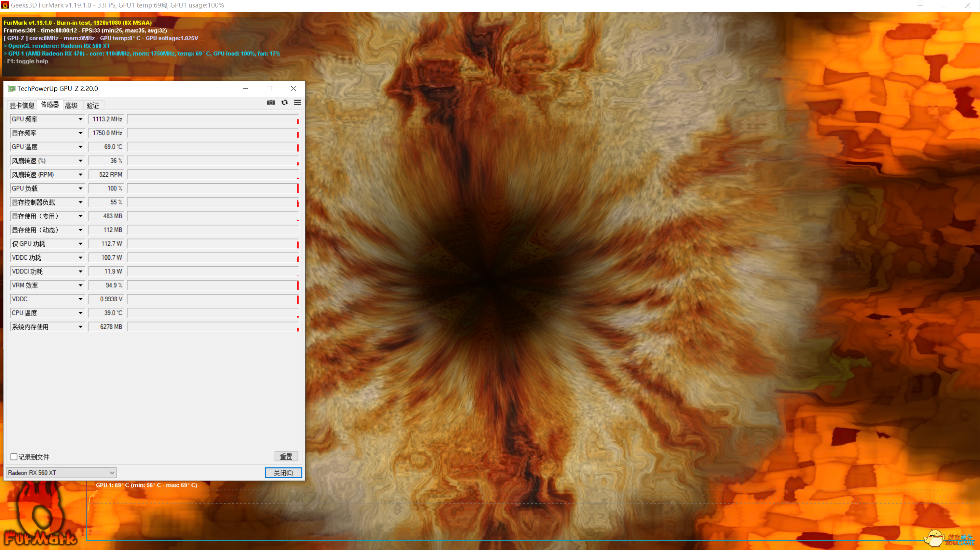The width and height of the screenshot is (980, 550).
Task: Click the 36 % fan speed value
Action: pyautogui.click(x=106, y=161)
